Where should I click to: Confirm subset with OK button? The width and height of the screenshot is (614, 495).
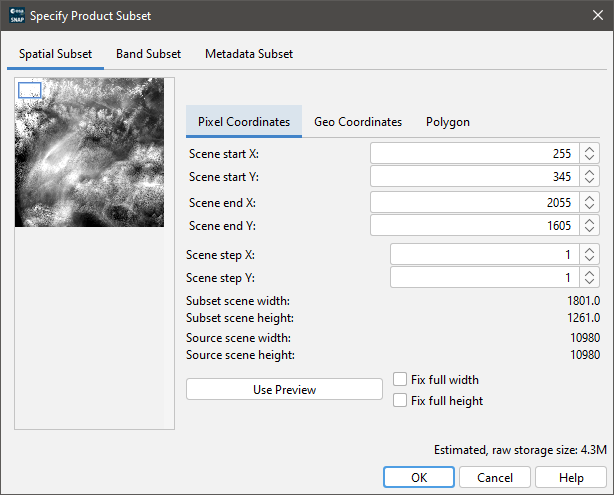point(419,478)
